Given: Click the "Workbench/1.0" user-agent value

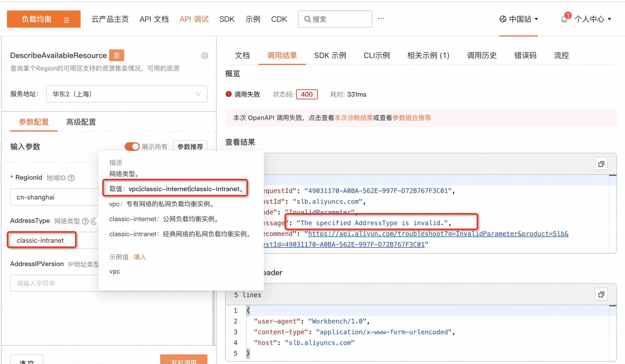Looking at the screenshot, I should 337,321.
